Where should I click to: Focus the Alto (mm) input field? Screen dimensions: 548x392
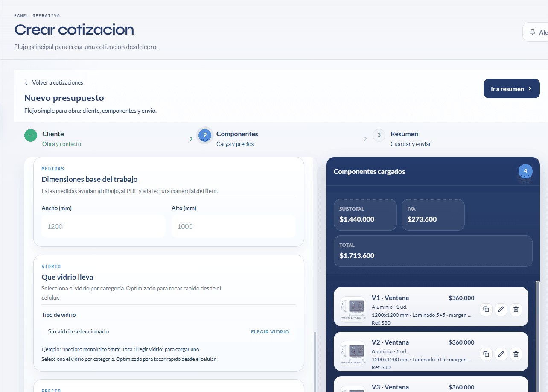[x=233, y=226]
